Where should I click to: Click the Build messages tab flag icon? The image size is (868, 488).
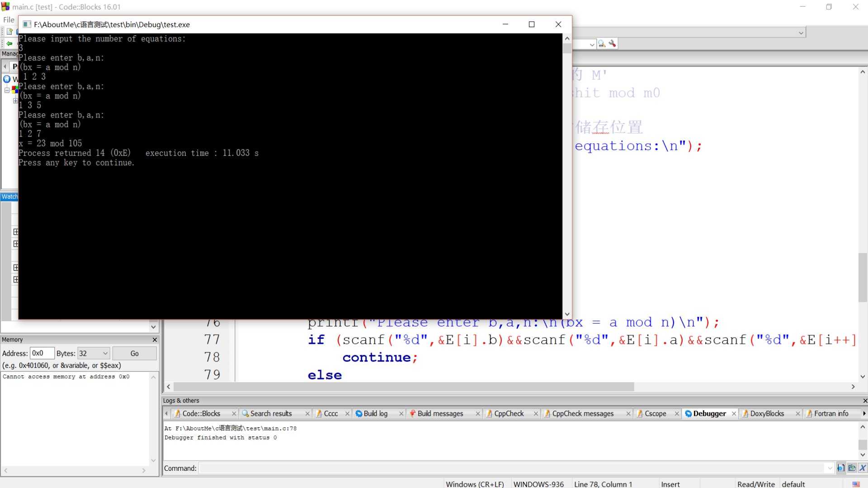click(x=412, y=413)
